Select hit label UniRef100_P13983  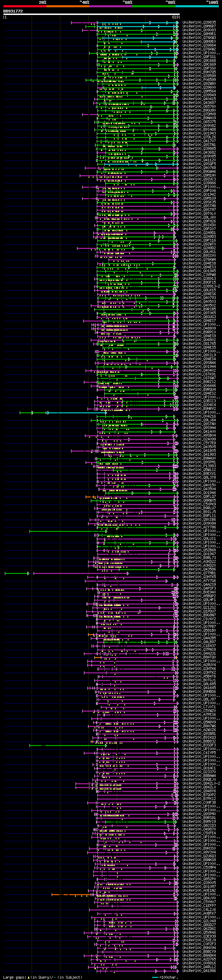click(x=199, y=465)
